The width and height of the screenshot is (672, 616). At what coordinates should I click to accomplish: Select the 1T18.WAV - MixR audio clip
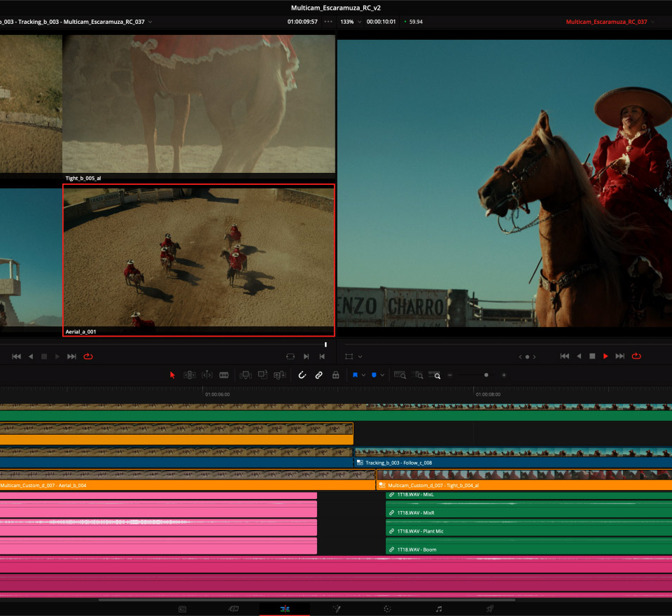click(x=529, y=510)
